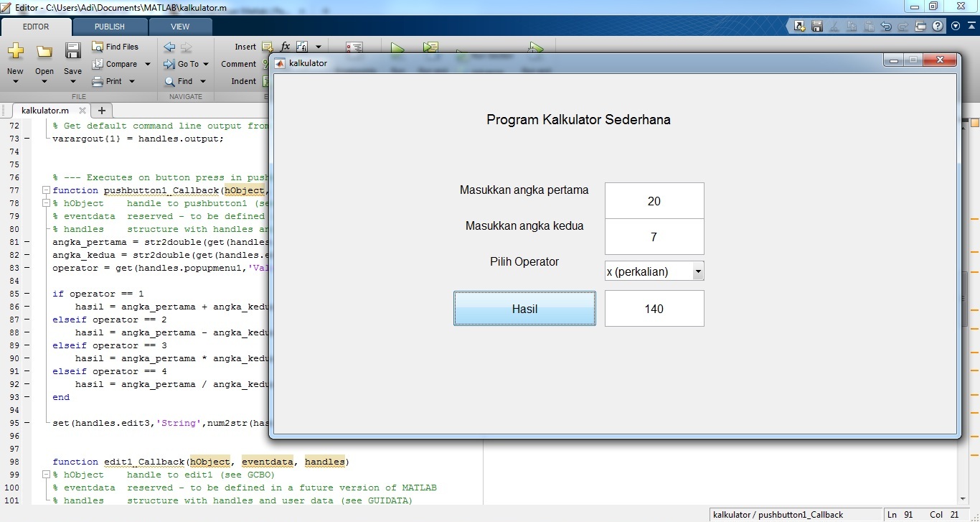The width and height of the screenshot is (980, 522).
Task: Click the fx insert function icon
Action: click(x=285, y=47)
